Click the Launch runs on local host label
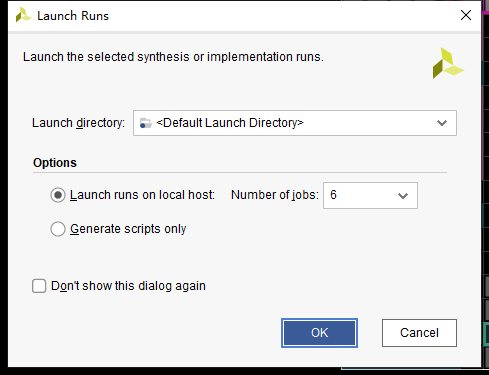 pyautogui.click(x=142, y=195)
